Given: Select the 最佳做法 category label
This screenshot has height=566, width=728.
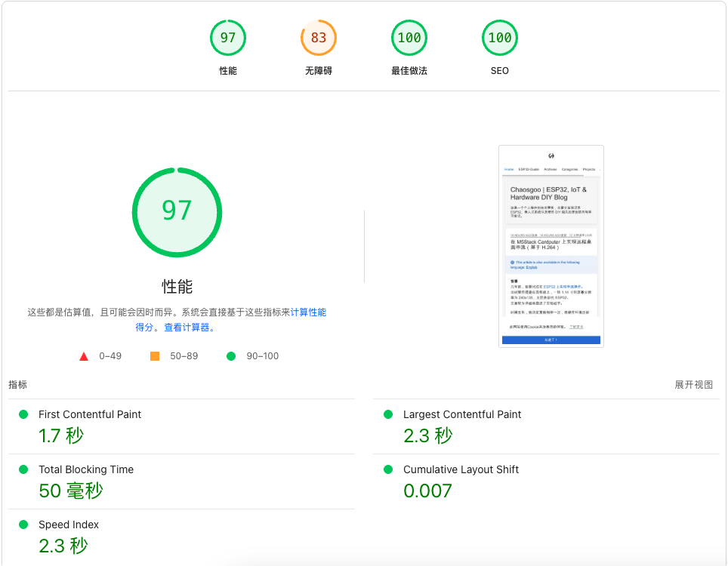Looking at the screenshot, I should pos(409,71).
